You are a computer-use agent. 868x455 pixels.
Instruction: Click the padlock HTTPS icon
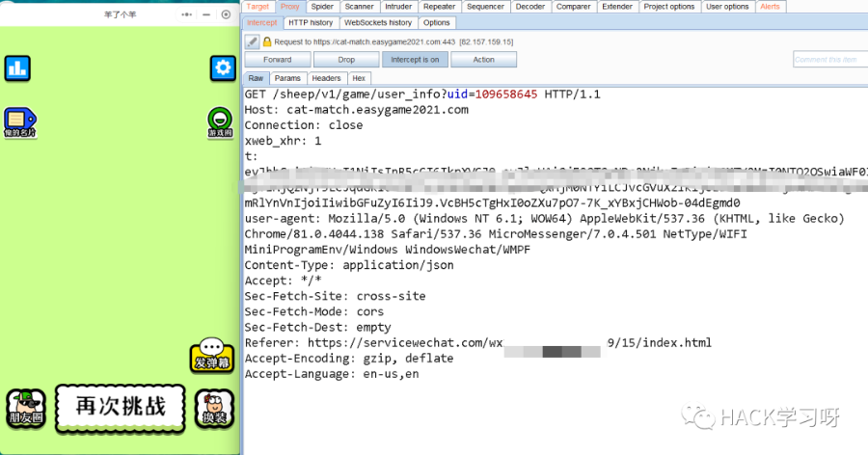coord(267,41)
